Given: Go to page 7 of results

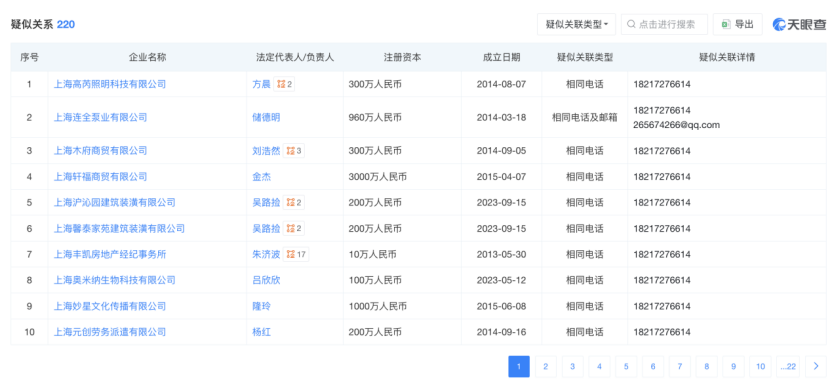Looking at the screenshot, I should tap(680, 366).
